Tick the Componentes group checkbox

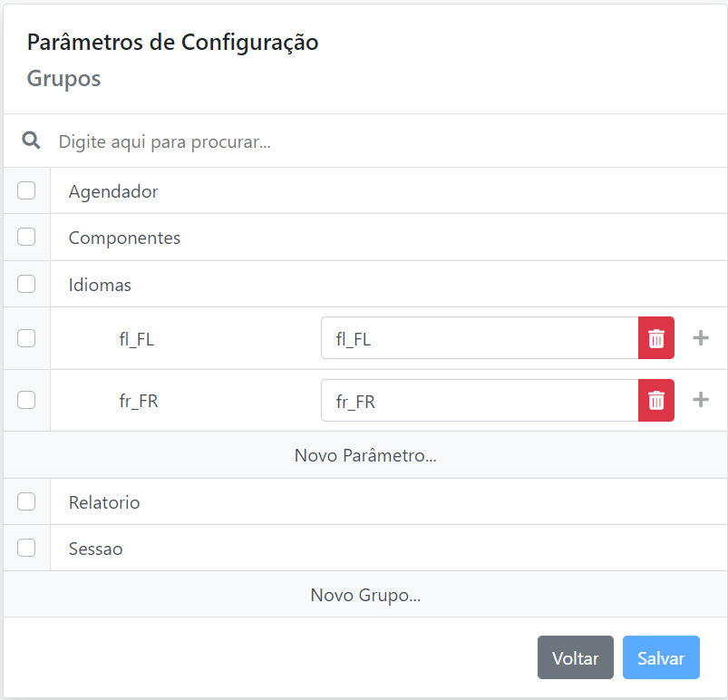[26, 238]
